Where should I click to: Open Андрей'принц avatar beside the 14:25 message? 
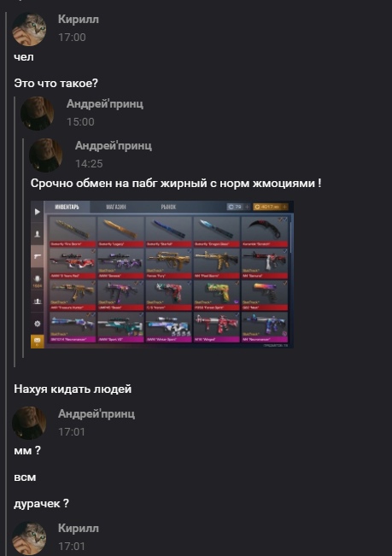click(x=46, y=155)
